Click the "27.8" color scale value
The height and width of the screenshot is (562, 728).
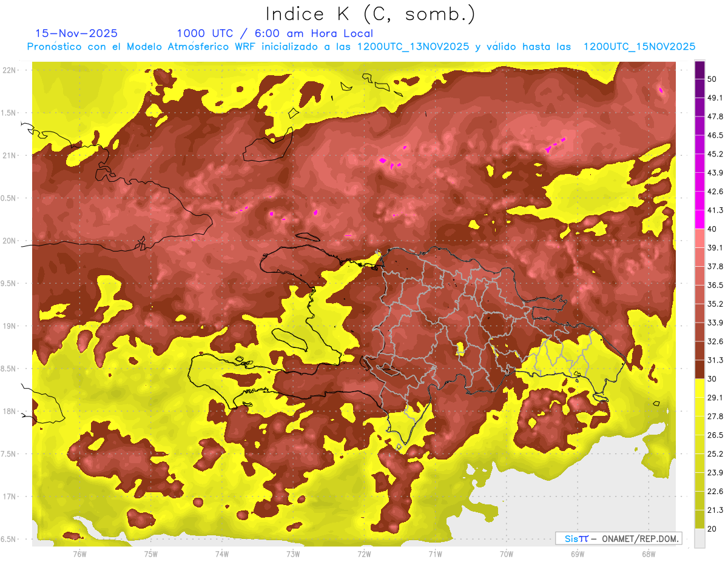(x=715, y=416)
